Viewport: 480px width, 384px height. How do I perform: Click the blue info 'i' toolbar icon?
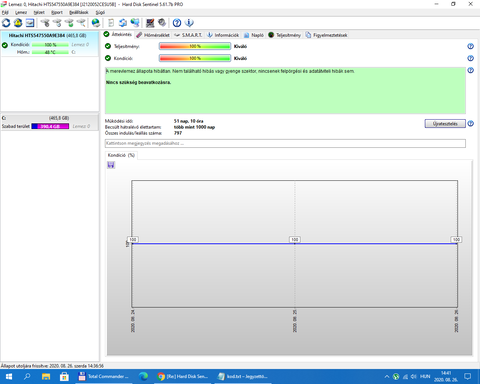(189, 23)
